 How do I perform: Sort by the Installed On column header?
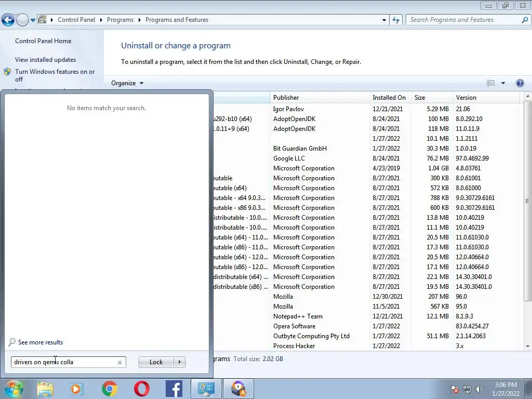pos(390,98)
